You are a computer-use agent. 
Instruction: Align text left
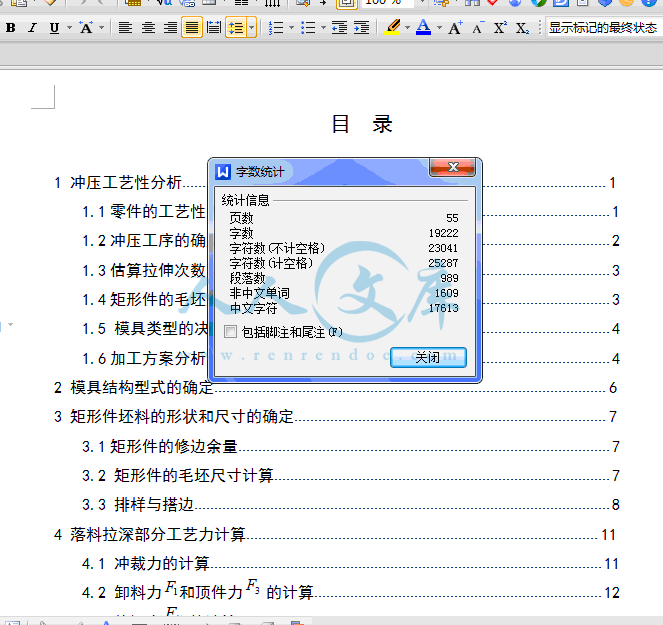tap(125, 28)
